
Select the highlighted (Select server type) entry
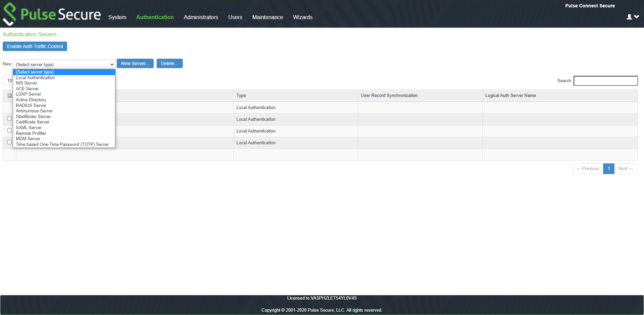coord(64,72)
